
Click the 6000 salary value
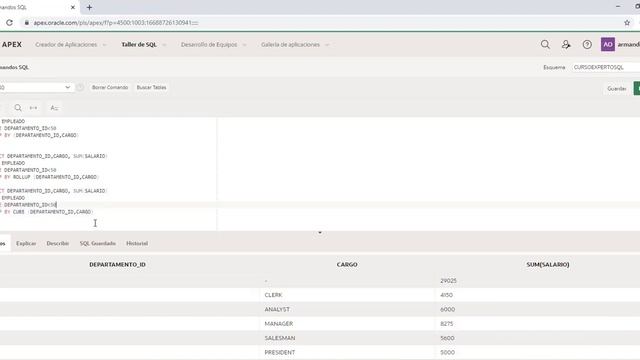pos(447,309)
